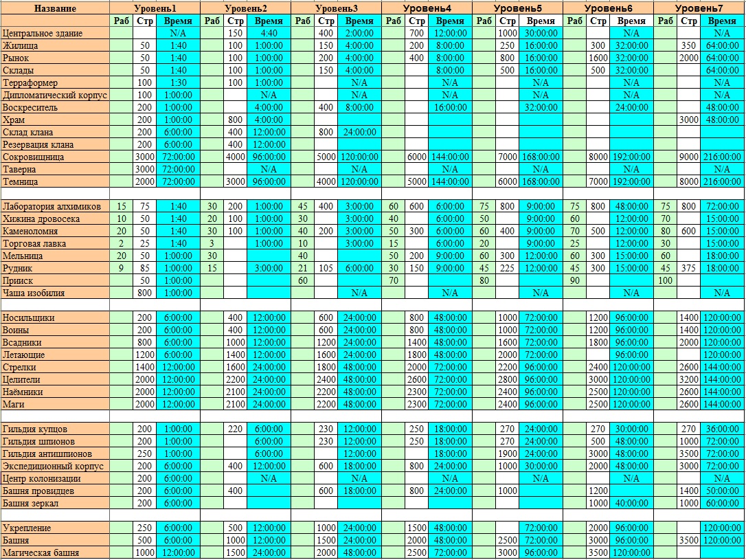
Task: Select the Склады row label
Action: [x=55, y=70]
